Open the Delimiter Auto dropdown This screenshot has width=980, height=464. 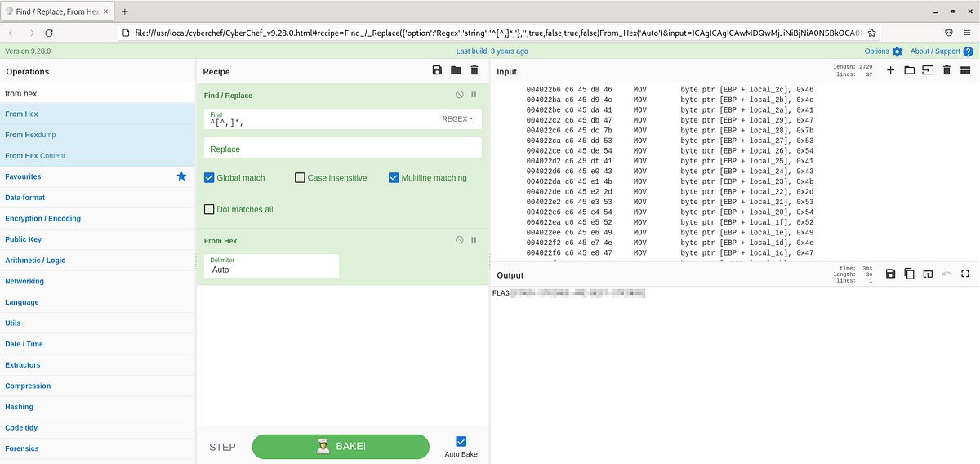(x=271, y=265)
